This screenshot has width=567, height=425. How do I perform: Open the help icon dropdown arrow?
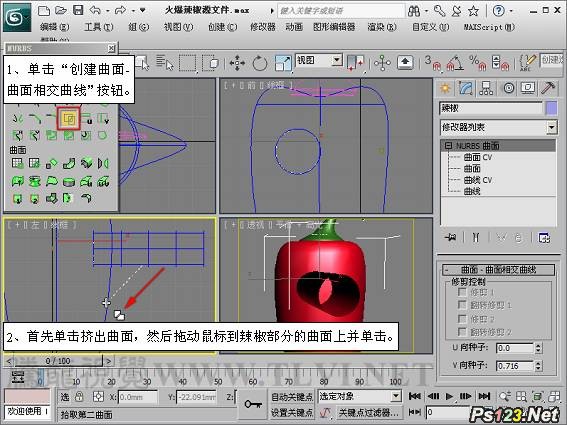511,11
